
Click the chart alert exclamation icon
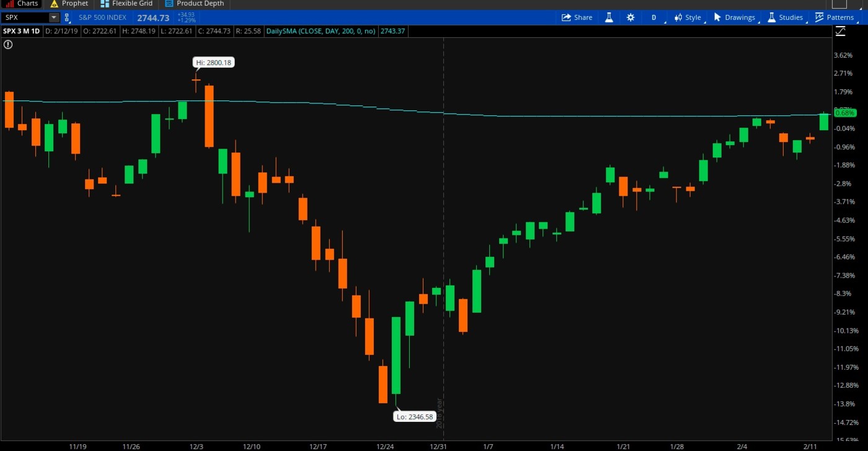8,44
